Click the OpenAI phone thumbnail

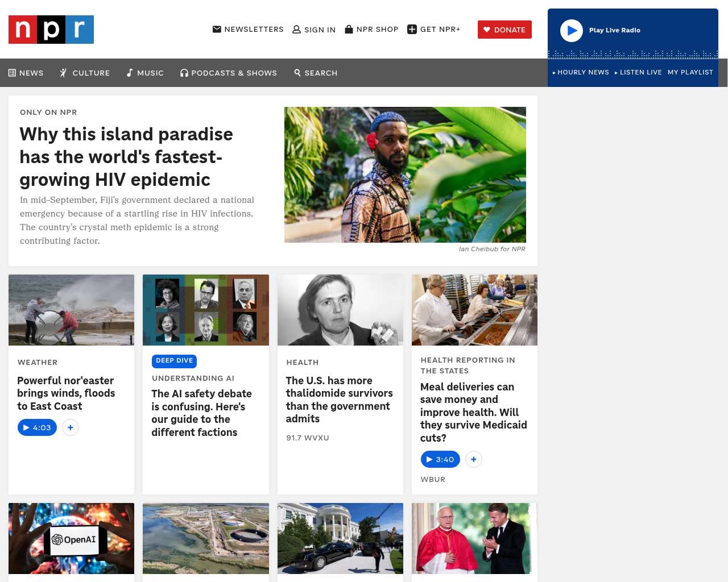(72, 538)
